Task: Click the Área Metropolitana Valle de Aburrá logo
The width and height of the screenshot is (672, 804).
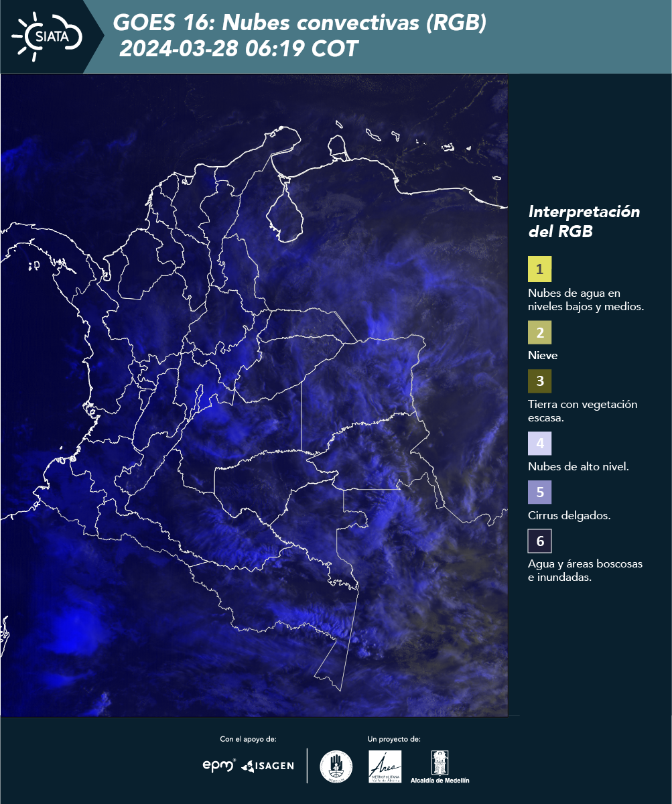Action: (385, 766)
